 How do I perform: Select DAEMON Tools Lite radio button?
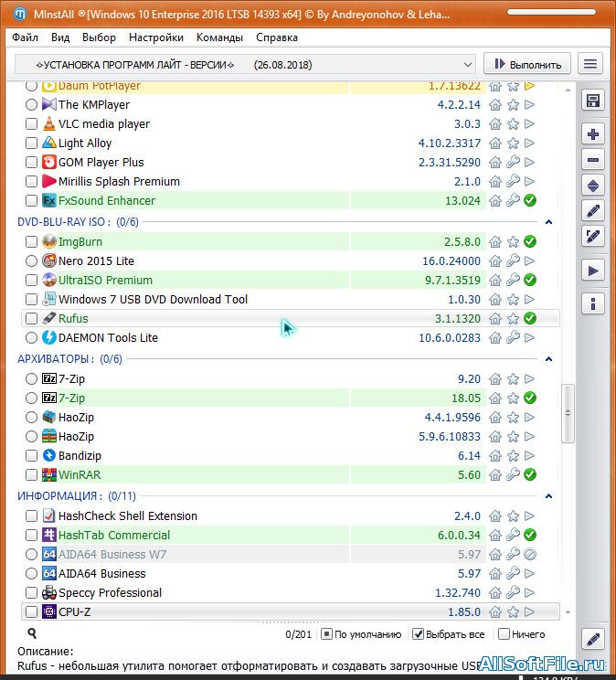31,338
